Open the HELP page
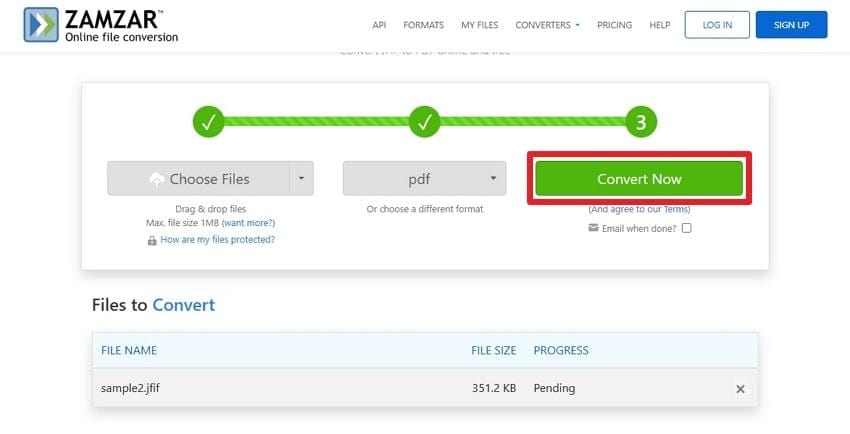Image resolution: width=850 pixels, height=434 pixels. click(660, 25)
